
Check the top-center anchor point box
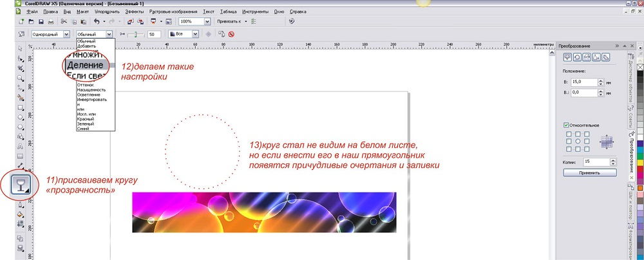578,134
